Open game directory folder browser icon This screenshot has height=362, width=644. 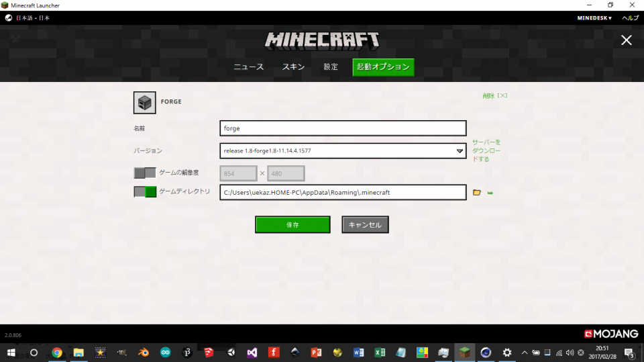point(476,193)
